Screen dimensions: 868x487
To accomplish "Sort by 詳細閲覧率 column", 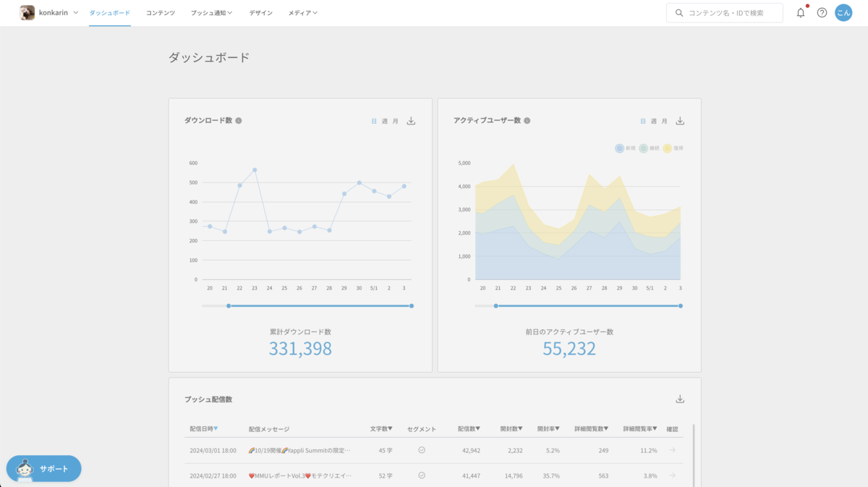I will click(640, 429).
